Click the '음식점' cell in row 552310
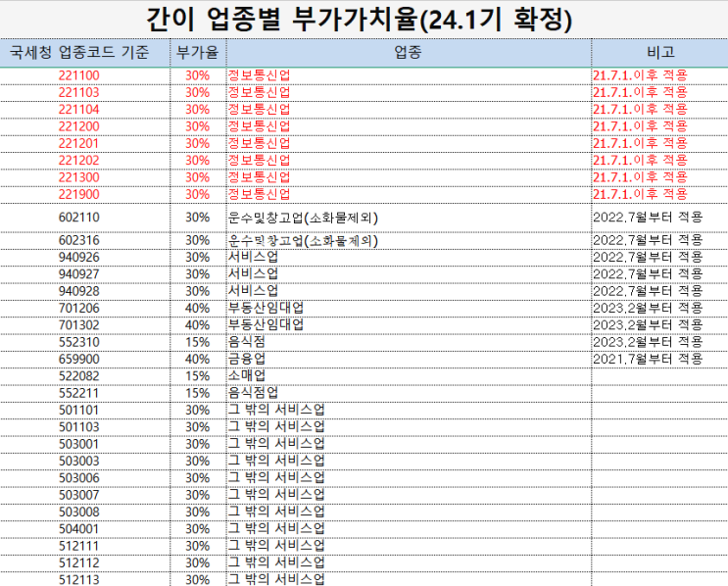 click(247, 342)
